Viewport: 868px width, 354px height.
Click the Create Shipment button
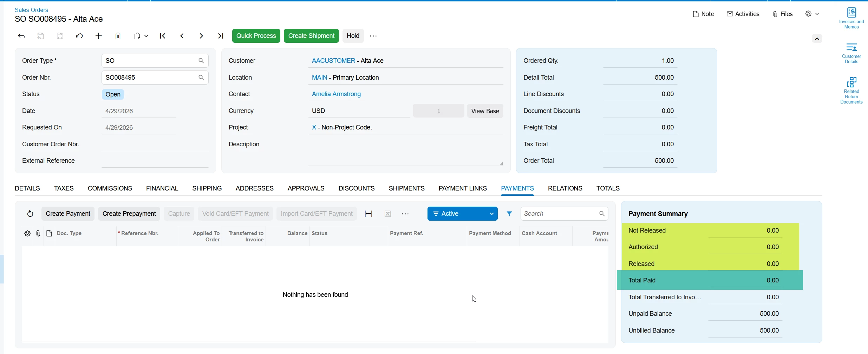311,36
